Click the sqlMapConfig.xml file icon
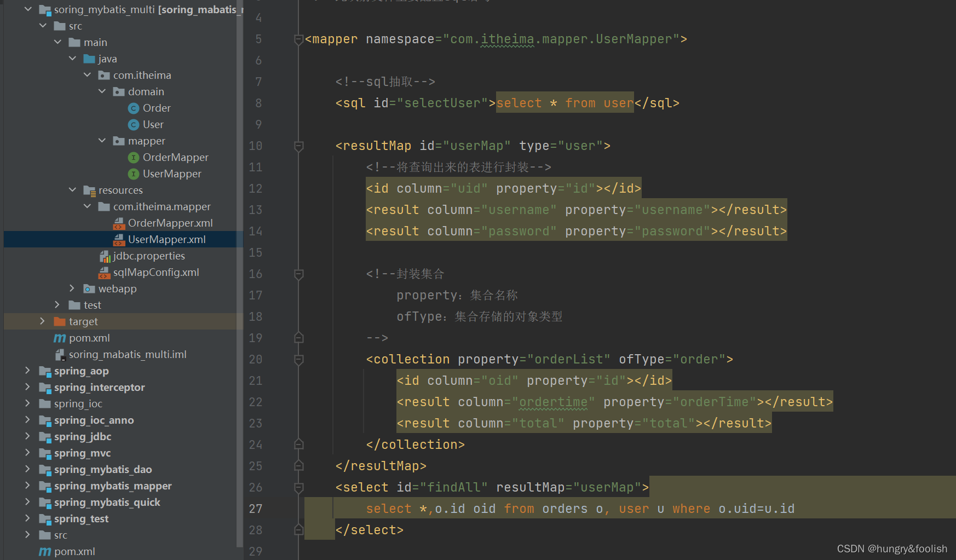 (x=104, y=273)
